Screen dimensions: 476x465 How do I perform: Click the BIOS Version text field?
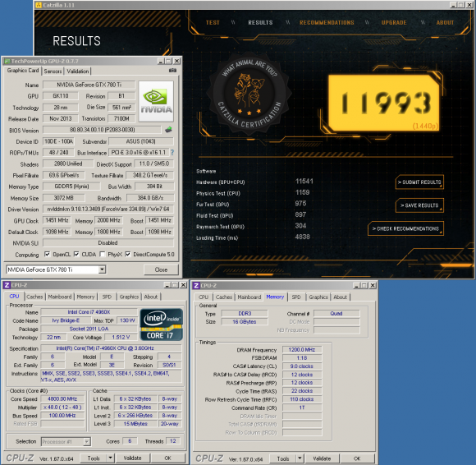(x=102, y=130)
